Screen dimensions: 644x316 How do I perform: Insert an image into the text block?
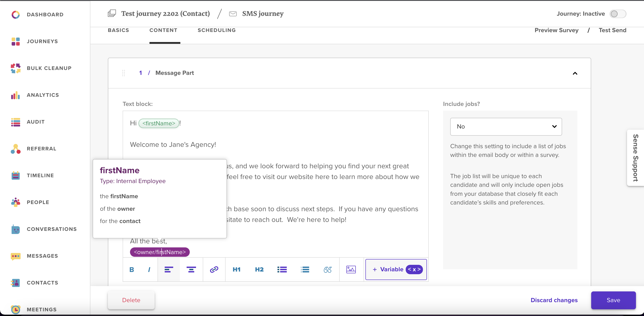(350, 269)
